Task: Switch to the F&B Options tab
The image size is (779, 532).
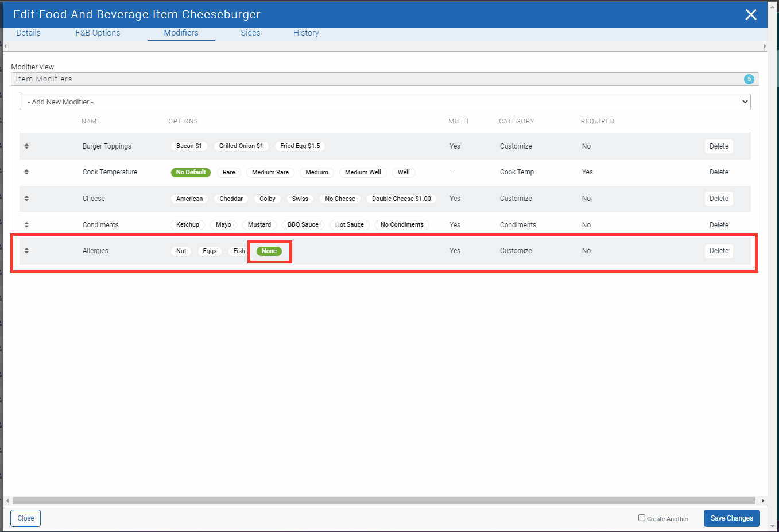Action: click(x=98, y=33)
